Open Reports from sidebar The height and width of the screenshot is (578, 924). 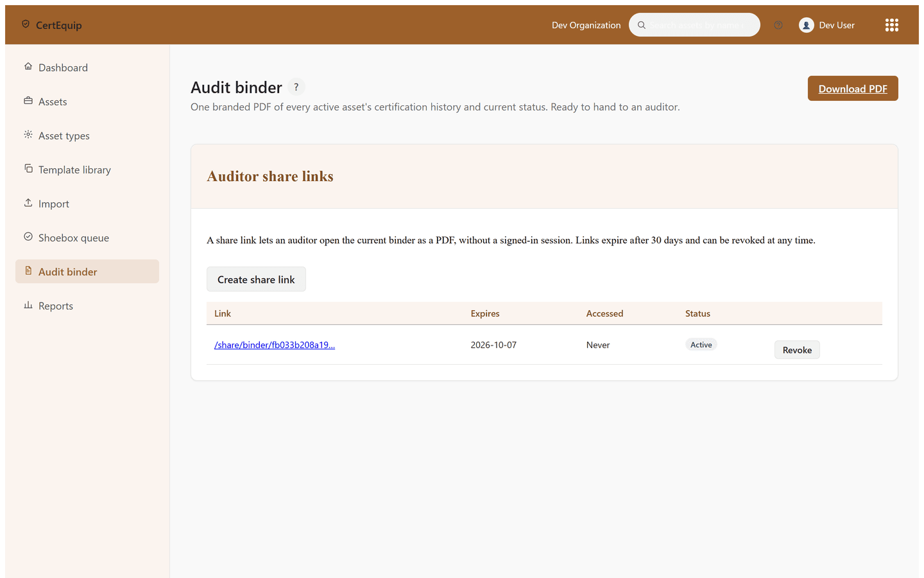pyautogui.click(x=87, y=306)
